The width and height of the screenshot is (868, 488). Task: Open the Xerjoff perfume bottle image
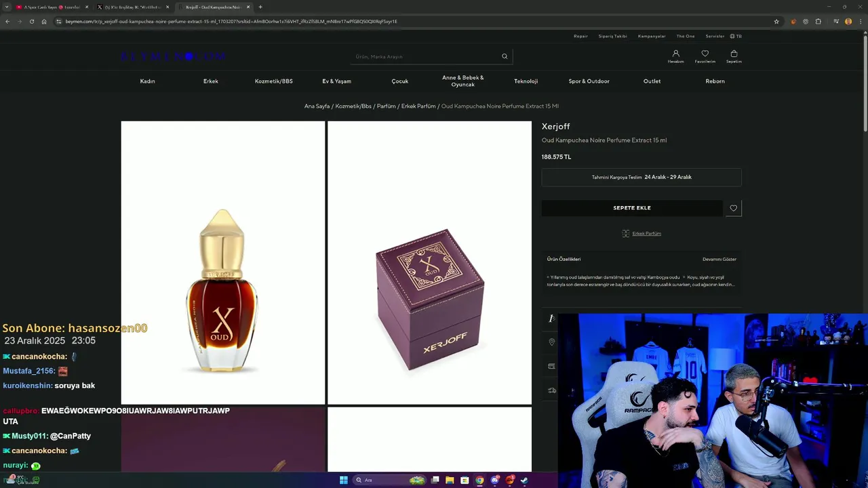click(223, 263)
